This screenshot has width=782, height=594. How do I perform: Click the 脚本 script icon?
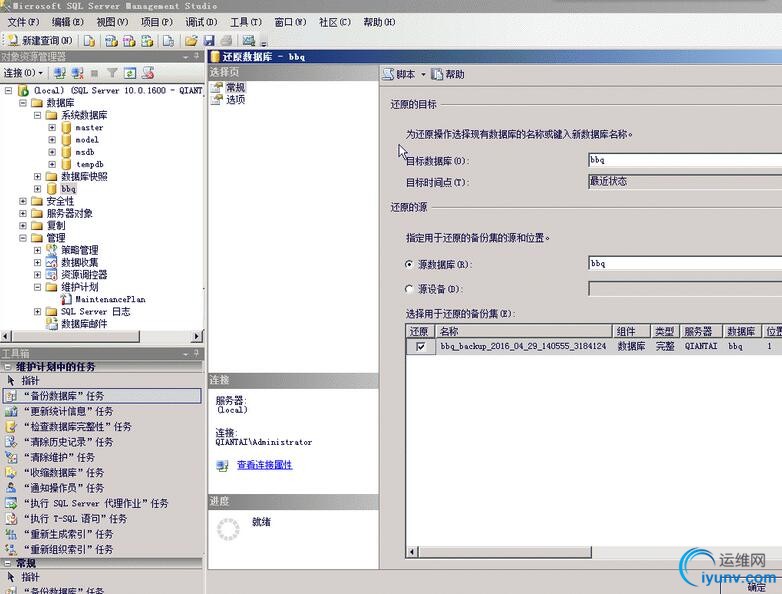[x=388, y=75]
